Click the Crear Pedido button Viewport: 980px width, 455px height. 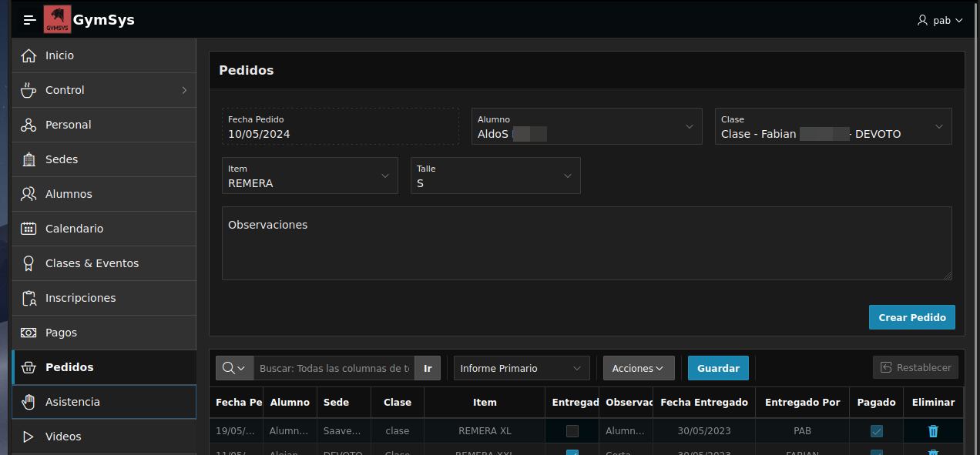point(911,317)
